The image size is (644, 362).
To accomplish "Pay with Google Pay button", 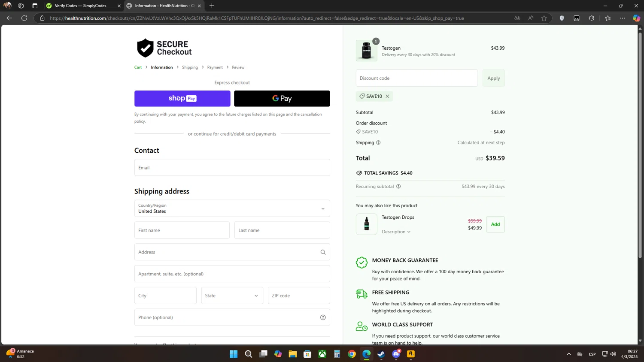I will (282, 99).
